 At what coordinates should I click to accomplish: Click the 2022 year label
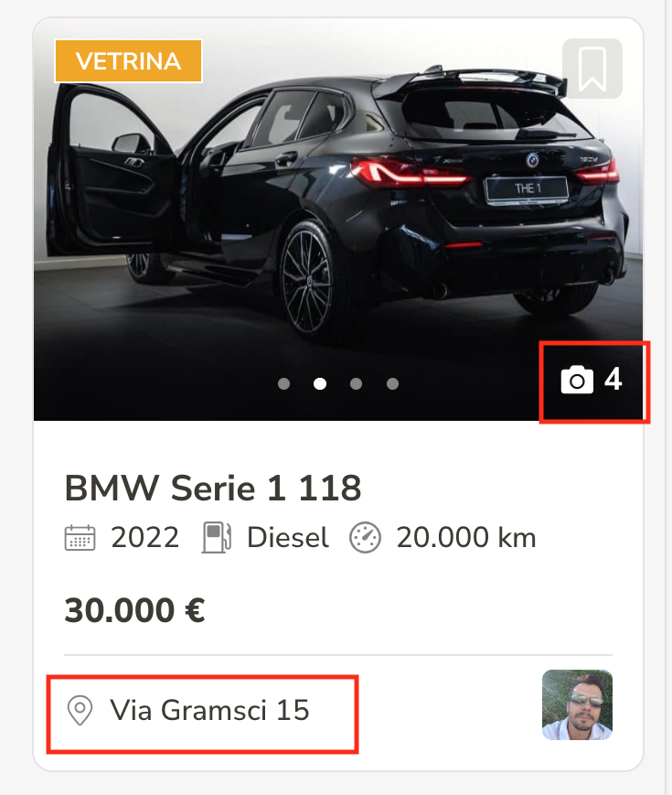[x=145, y=537]
